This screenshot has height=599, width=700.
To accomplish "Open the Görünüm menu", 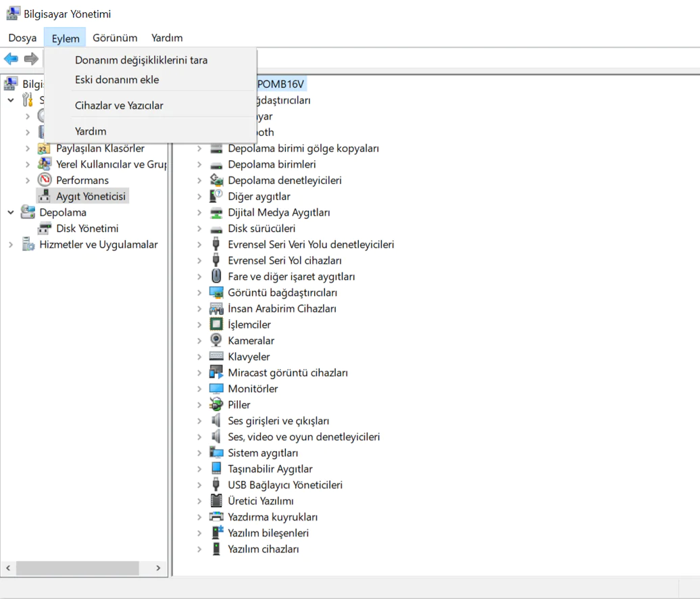I will pyautogui.click(x=115, y=38).
